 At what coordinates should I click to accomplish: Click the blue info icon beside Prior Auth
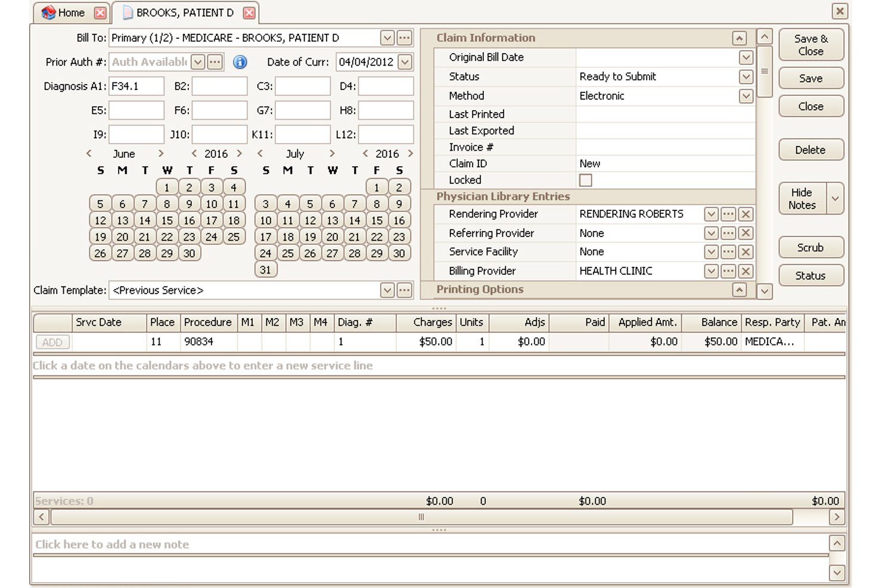click(x=240, y=62)
